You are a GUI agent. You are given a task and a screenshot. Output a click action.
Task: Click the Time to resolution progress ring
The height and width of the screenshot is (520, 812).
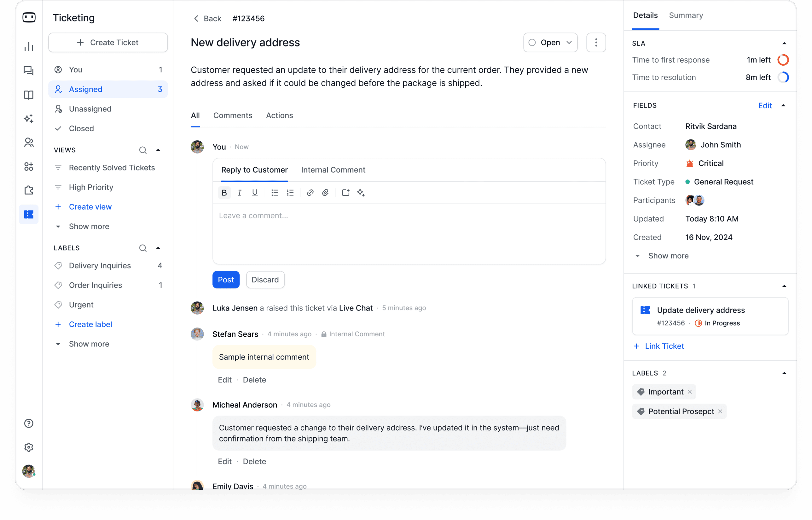pos(783,77)
